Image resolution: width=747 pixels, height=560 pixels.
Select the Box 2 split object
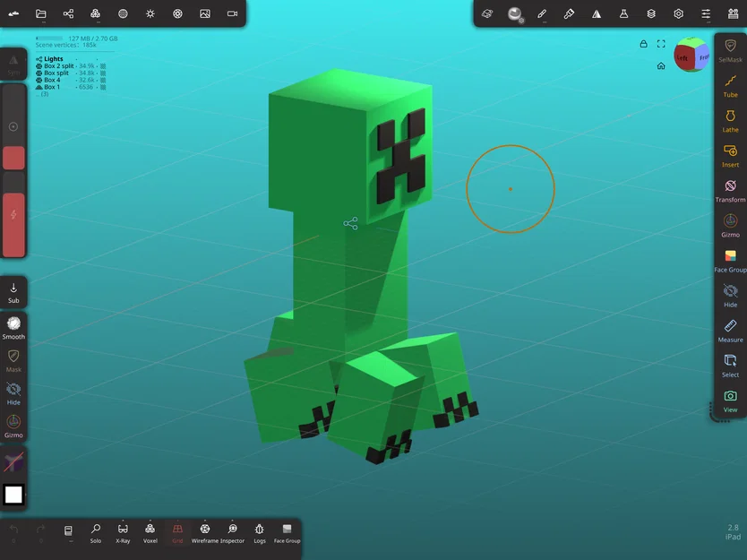click(71, 66)
